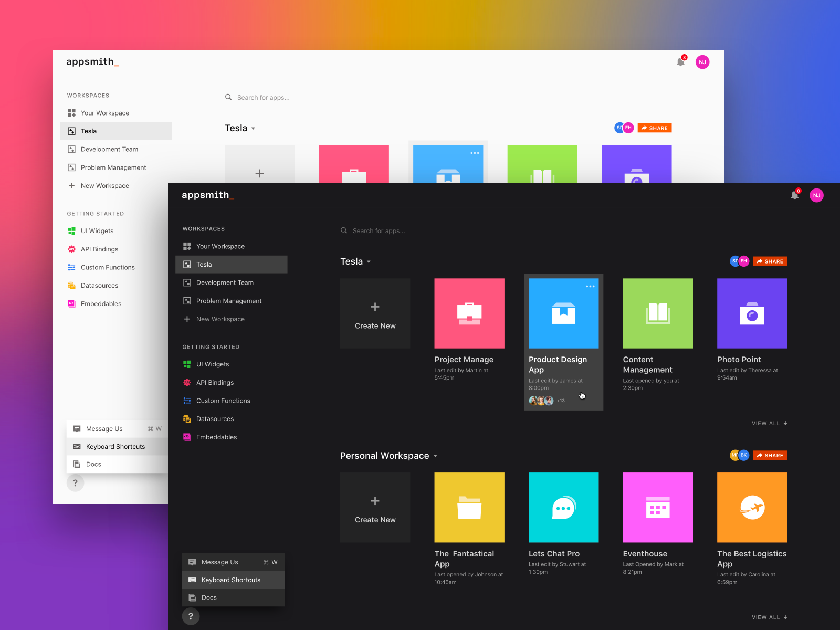Select the Development Team workspace

224,282
